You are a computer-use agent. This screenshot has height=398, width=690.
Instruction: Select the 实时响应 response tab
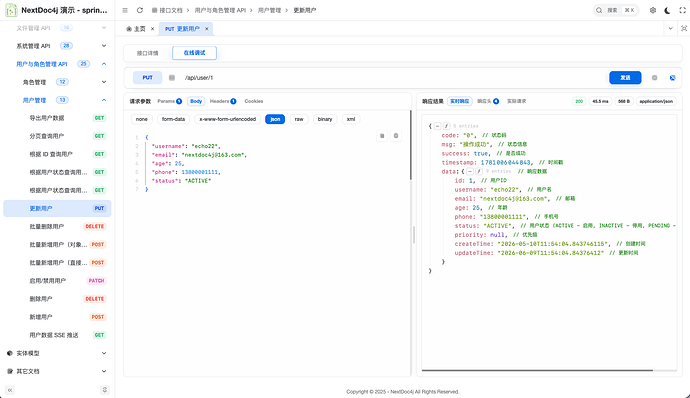459,101
